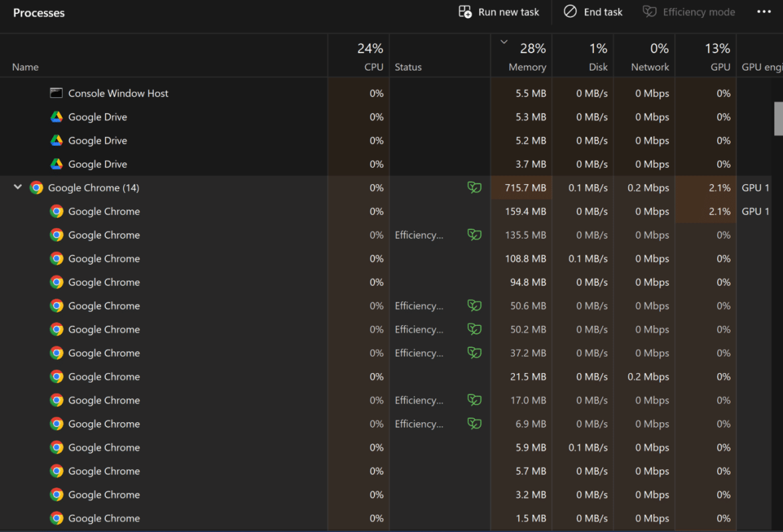Click the 0.1 MB/s disk value in the 5.9 MB row
Viewport: 783px width, 532px height.
588,448
